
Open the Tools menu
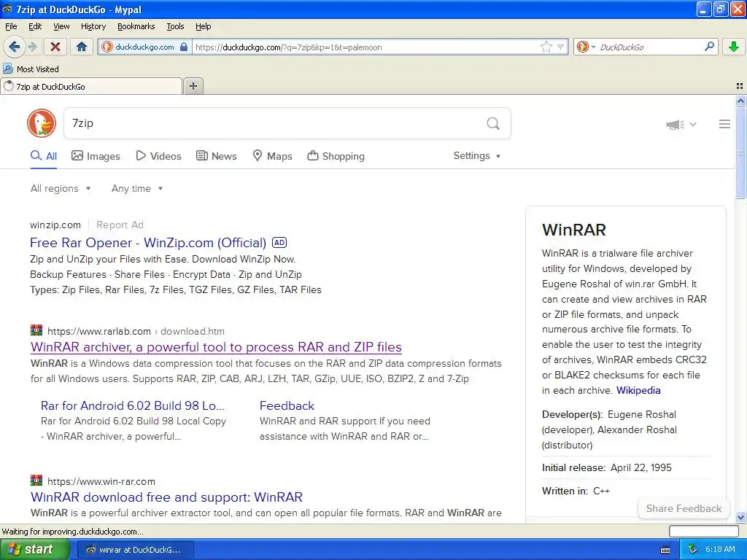[175, 26]
